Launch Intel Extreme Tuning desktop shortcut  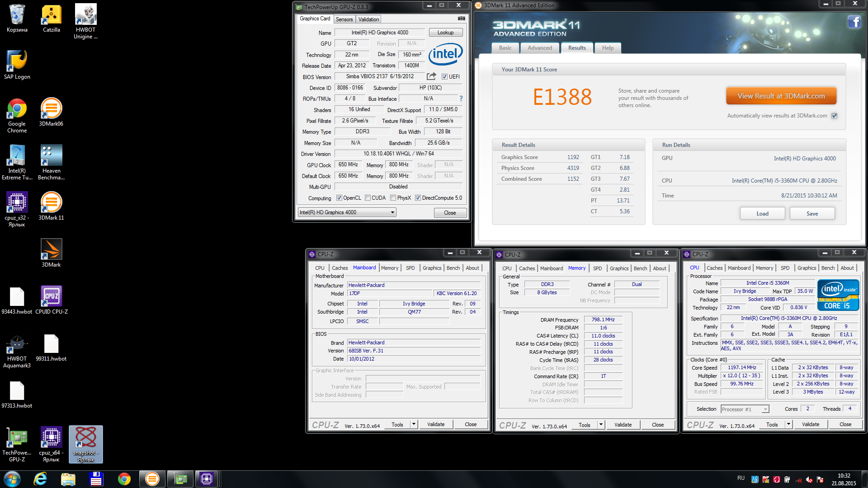(x=17, y=163)
